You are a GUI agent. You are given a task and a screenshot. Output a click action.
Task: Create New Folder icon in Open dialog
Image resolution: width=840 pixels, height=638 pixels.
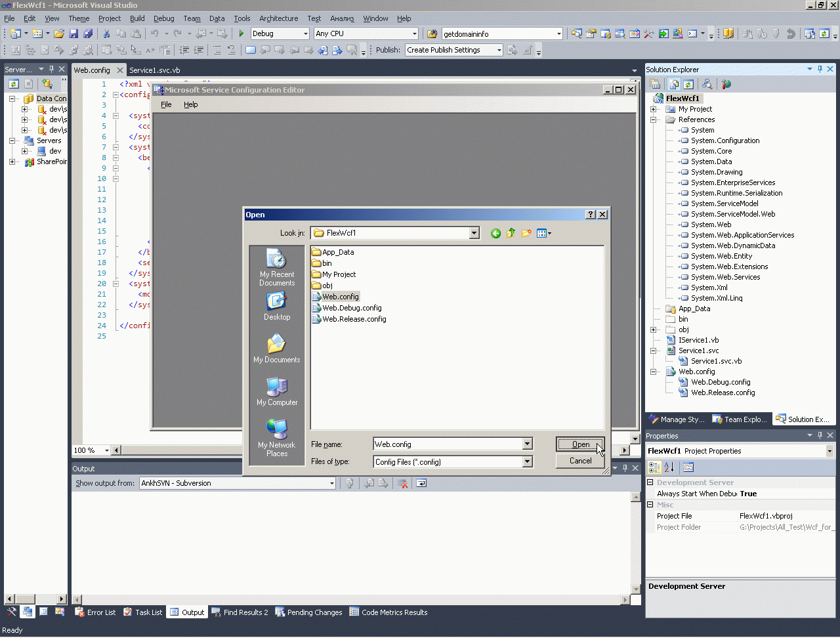pos(526,233)
